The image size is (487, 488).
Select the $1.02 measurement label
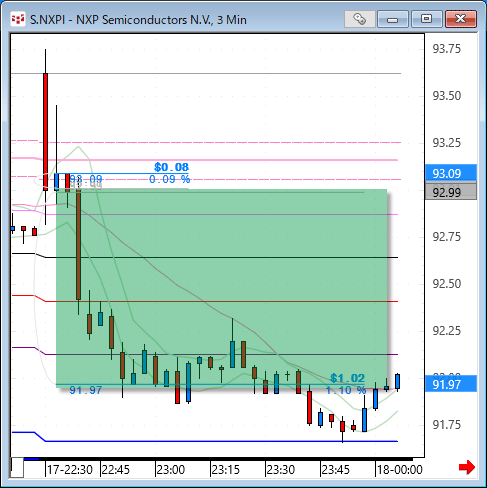(347, 378)
